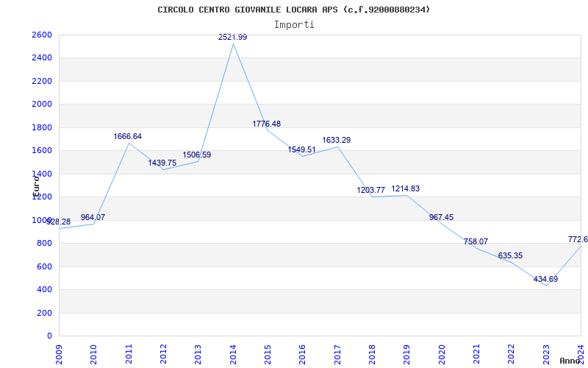The height and width of the screenshot is (368, 588).
Task: Click the Importi subtitle
Action: point(294,25)
